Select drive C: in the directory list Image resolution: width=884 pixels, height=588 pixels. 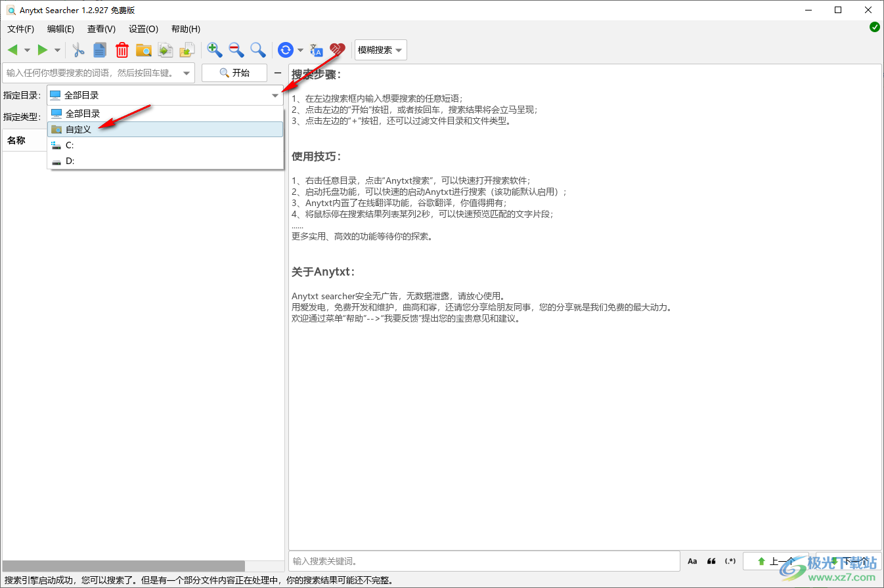coord(166,145)
